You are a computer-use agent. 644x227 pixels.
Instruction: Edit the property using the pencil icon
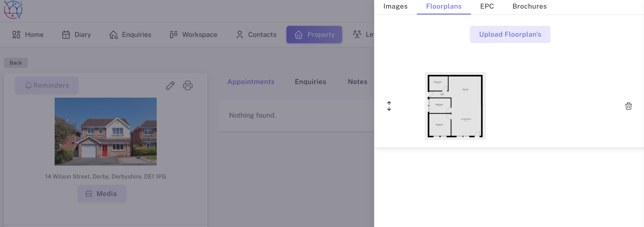(170, 86)
